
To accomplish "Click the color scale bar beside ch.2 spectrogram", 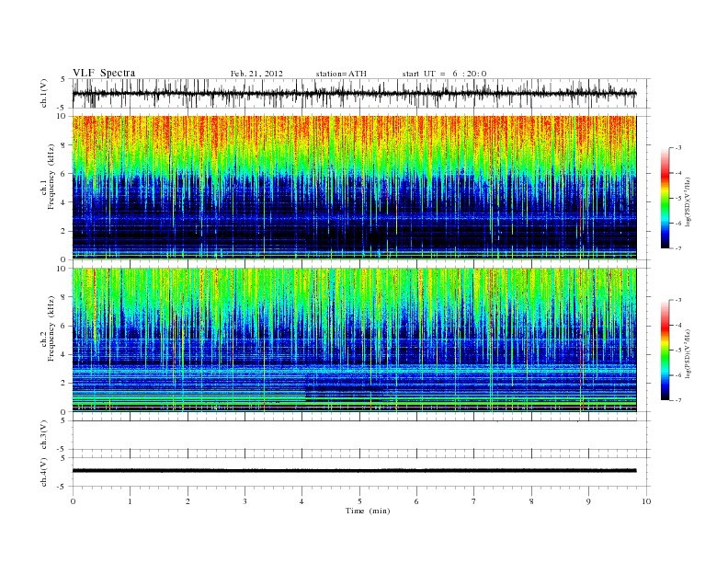I will pyautogui.click(x=665, y=350).
